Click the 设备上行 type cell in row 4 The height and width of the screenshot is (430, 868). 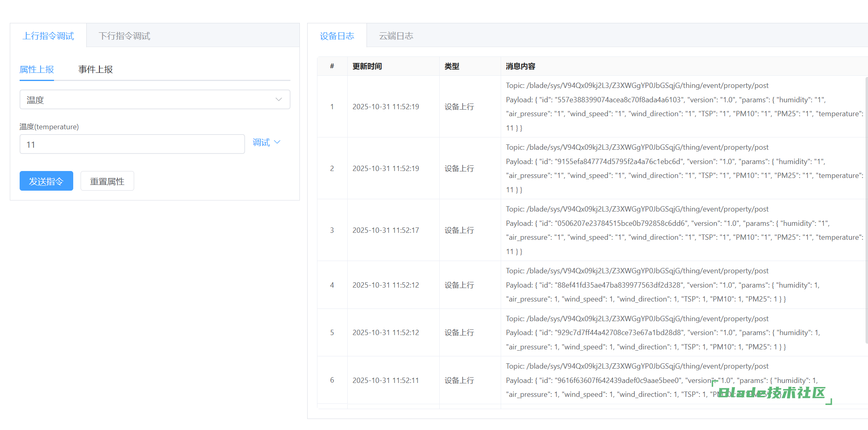[459, 285]
